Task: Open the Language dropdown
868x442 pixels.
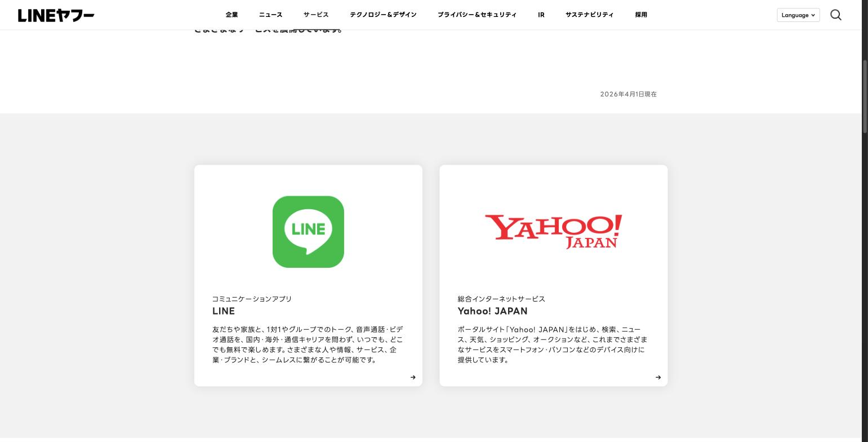Action: tap(798, 15)
